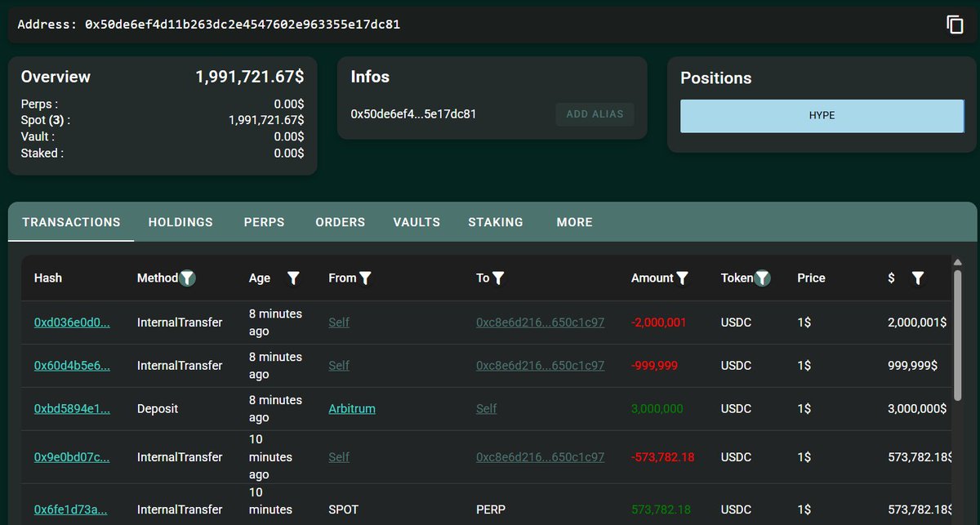Open the $ value column filter
This screenshot has height=525, width=980.
917,278
